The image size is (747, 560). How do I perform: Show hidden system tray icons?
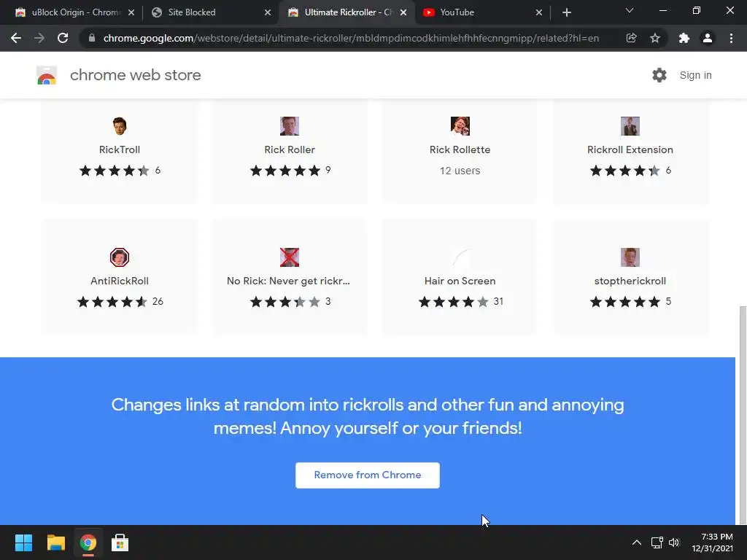click(x=636, y=542)
